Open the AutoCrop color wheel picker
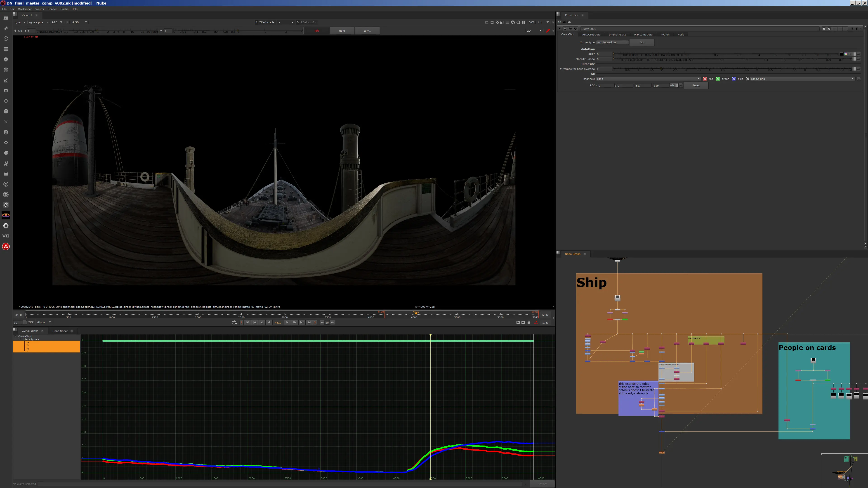Viewport: 868px width, 488px height. click(x=845, y=54)
